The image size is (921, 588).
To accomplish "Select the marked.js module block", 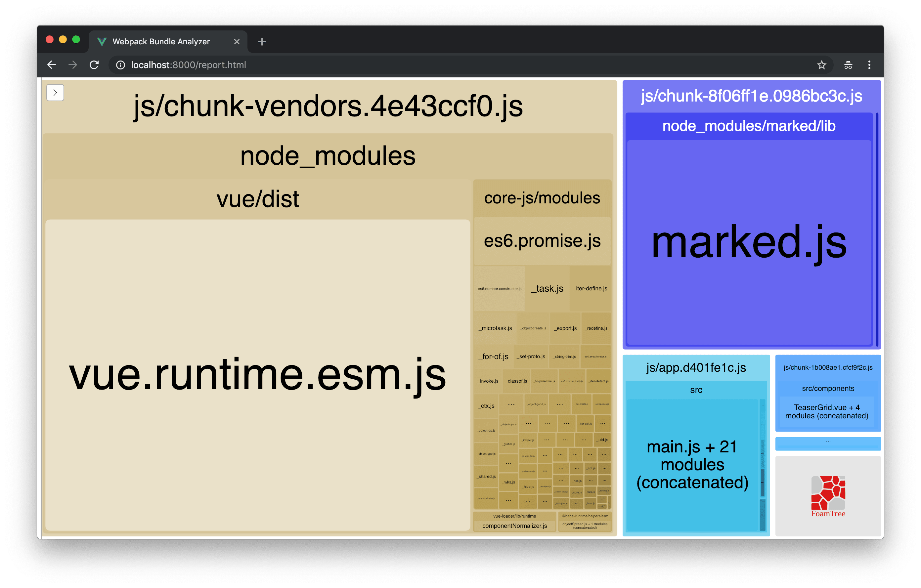I will [749, 242].
